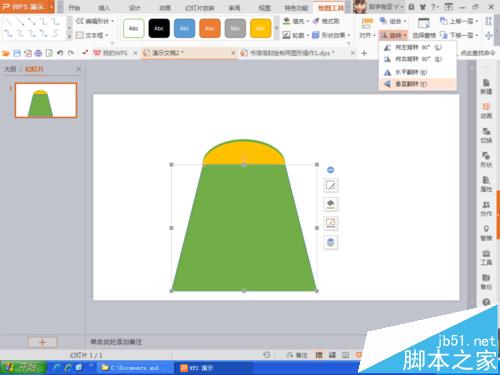The width and height of the screenshot is (500, 375).
Task: Click the Save icon in quick toolbar
Action: [x=17, y=53]
